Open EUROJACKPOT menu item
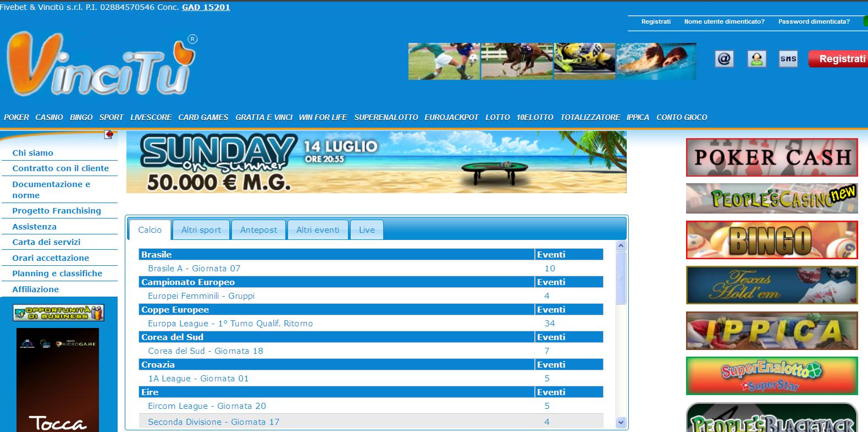The width and height of the screenshot is (868, 432). (x=452, y=117)
